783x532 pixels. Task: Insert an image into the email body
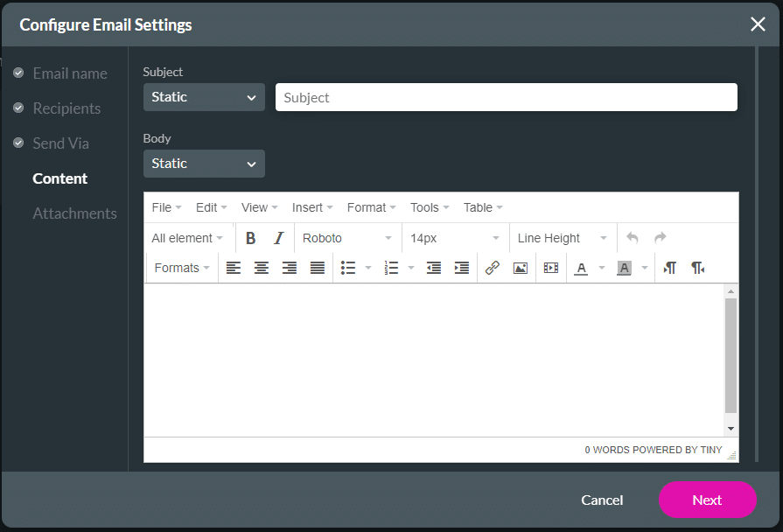[x=521, y=268]
